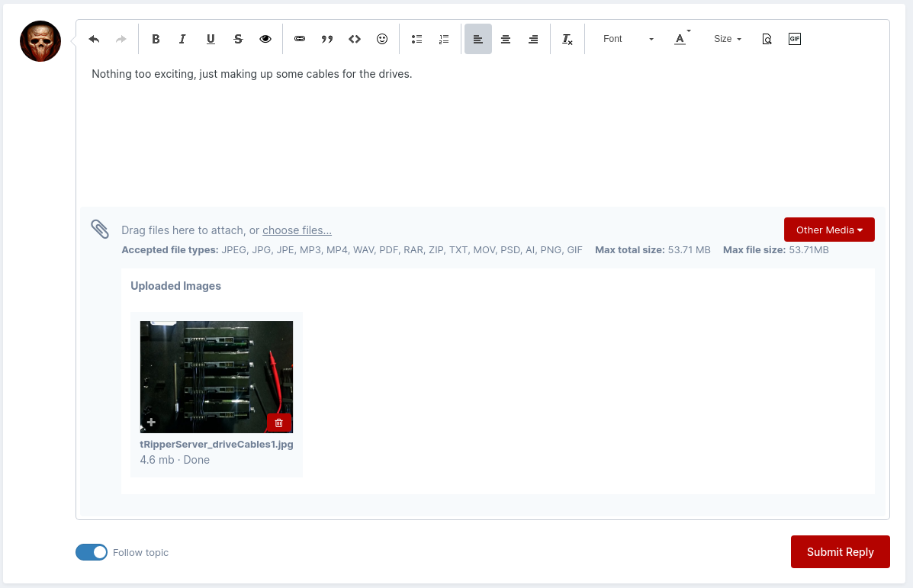The image size is (913, 588).
Task: Open the text color picker
Action: point(681,39)
